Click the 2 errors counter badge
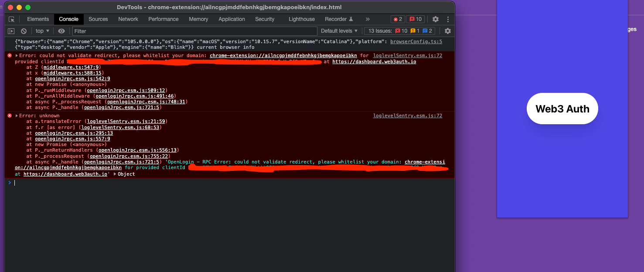The width and height of the screenshot is (644, 272). (398, 19)
